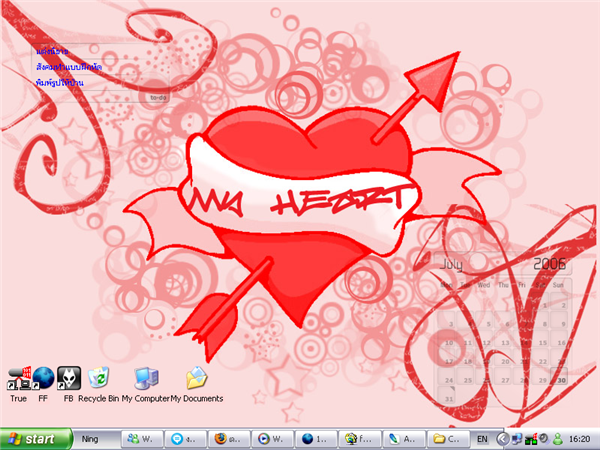
Task: Click the to-do label on the notes widget
Action: coord(158,98)
